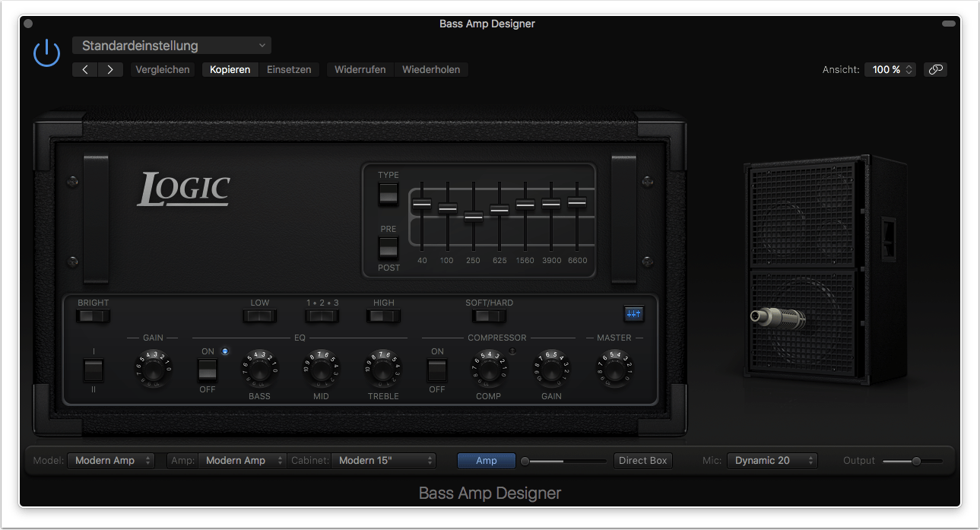980x530 pixels.
Task: Toggle the EQ ON/OFF switch
Action: click(208, 370)
